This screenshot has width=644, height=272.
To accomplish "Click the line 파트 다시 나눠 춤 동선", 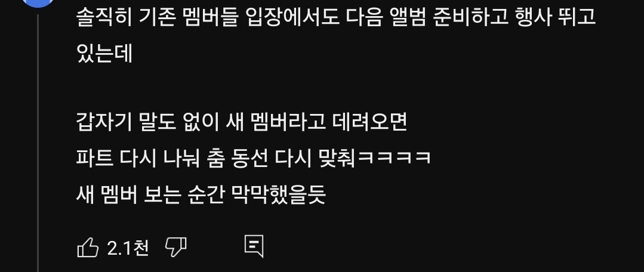I will [254, 158].
